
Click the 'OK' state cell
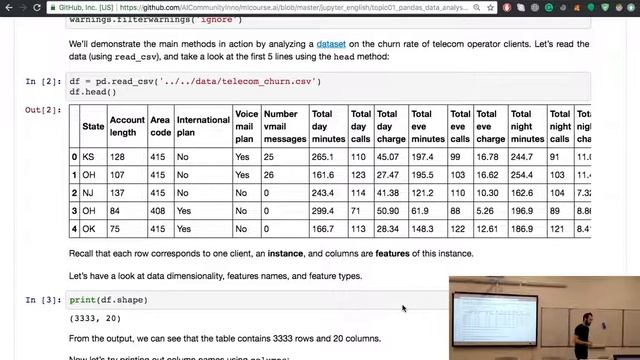pos(93,229)
